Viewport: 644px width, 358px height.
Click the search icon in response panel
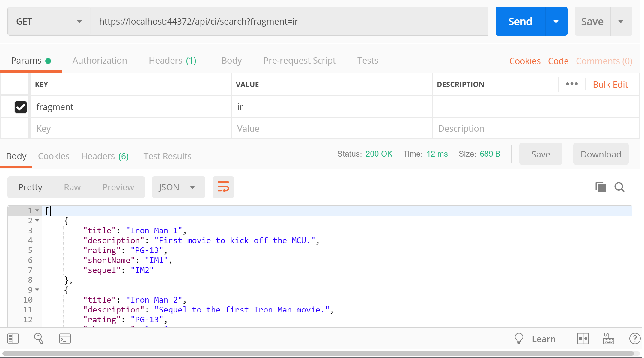click(x=620, y=186)
